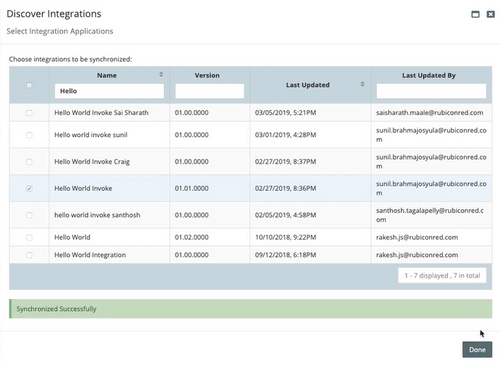Click the Version column header
Viewport: 500px width, 365px height.
pyautogui.click(x=207, y=75)
